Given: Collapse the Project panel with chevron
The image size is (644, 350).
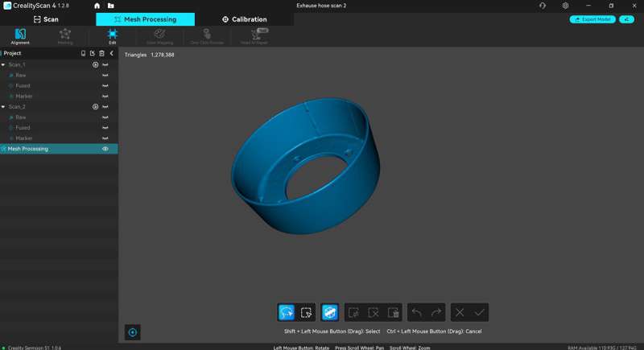Looking at the screenshot, I should [112, 53].
